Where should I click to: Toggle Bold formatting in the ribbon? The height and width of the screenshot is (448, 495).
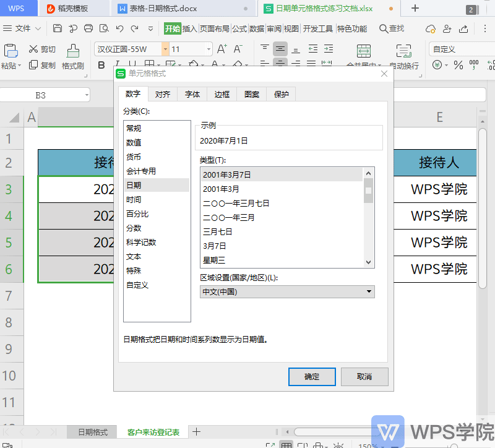101,65
